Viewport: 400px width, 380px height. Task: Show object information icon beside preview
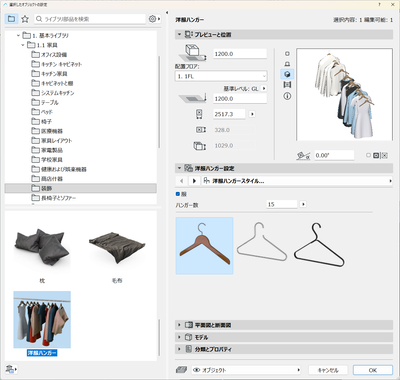[x=287, y=96]
